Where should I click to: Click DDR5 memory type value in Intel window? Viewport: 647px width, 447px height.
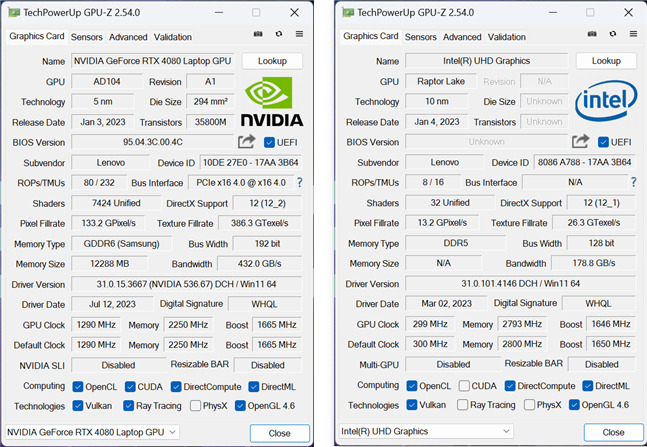[456, 243]
